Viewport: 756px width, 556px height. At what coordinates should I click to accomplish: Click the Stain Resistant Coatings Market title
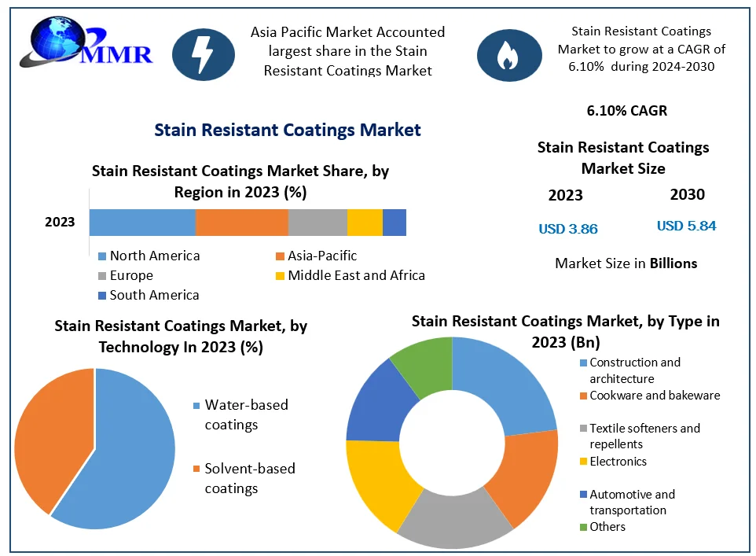(288, 130)
